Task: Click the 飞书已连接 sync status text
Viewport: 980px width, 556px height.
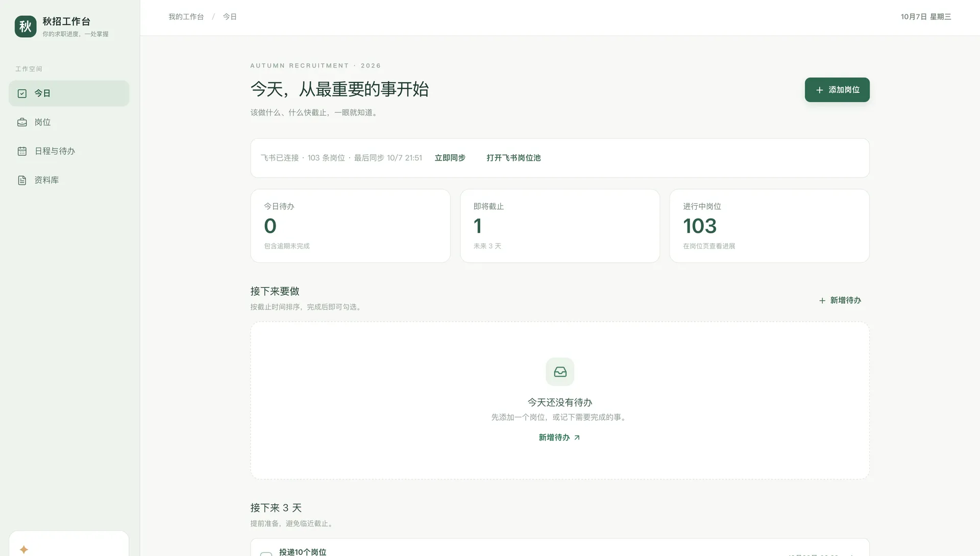Action: pyautogui.click(x=341, y=158)
